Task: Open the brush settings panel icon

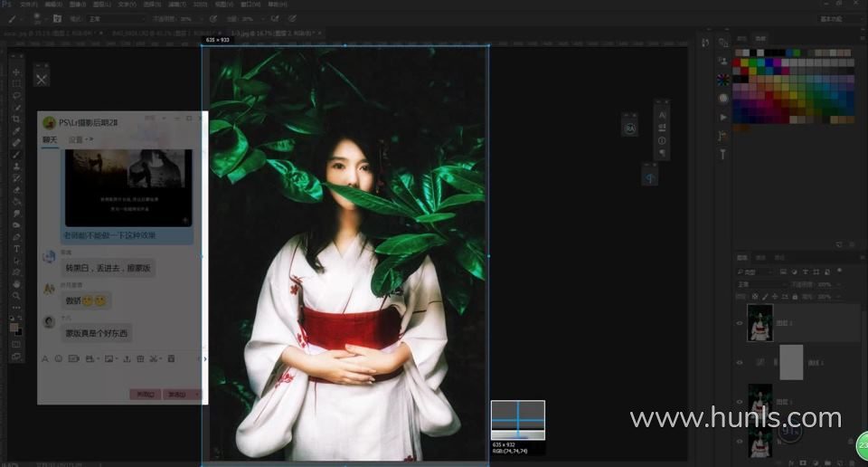Action: tap(57, 19)
